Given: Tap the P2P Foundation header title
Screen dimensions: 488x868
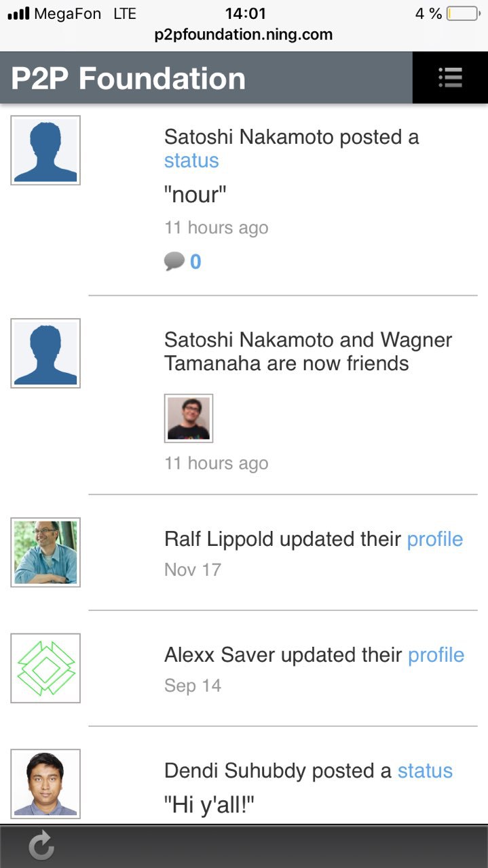Looking at the screenshot, I should point(128,79).
